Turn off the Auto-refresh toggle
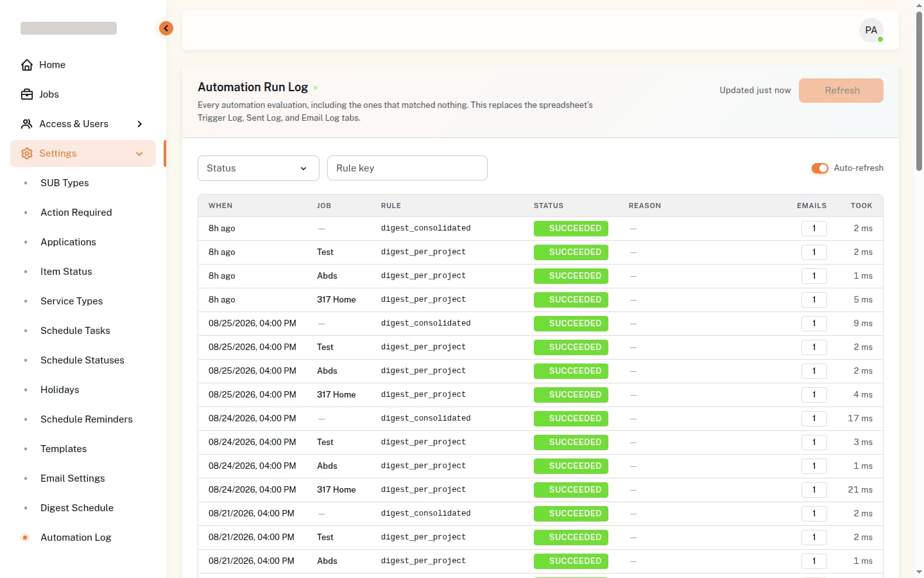The image size is (924, 578). (819, 168)
